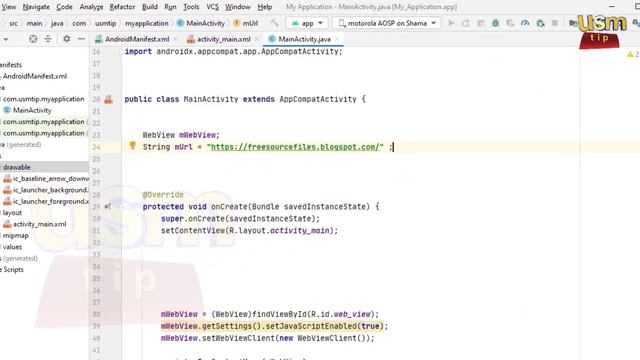Screen dimensions: 640x360
Task: Click the gutter resource icon on line 20
Action: 109,99
